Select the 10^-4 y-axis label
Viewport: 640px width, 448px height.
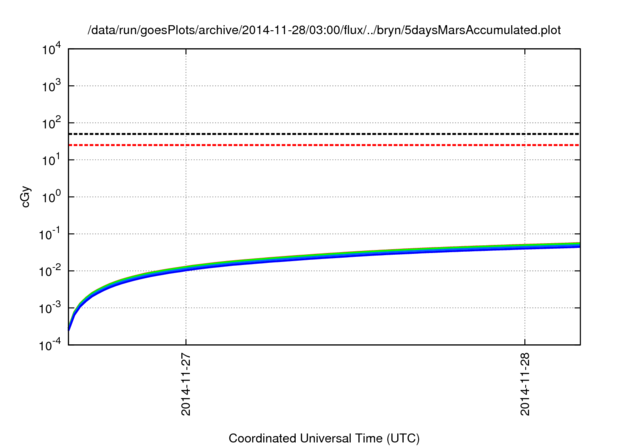click(x=50, y=345)
